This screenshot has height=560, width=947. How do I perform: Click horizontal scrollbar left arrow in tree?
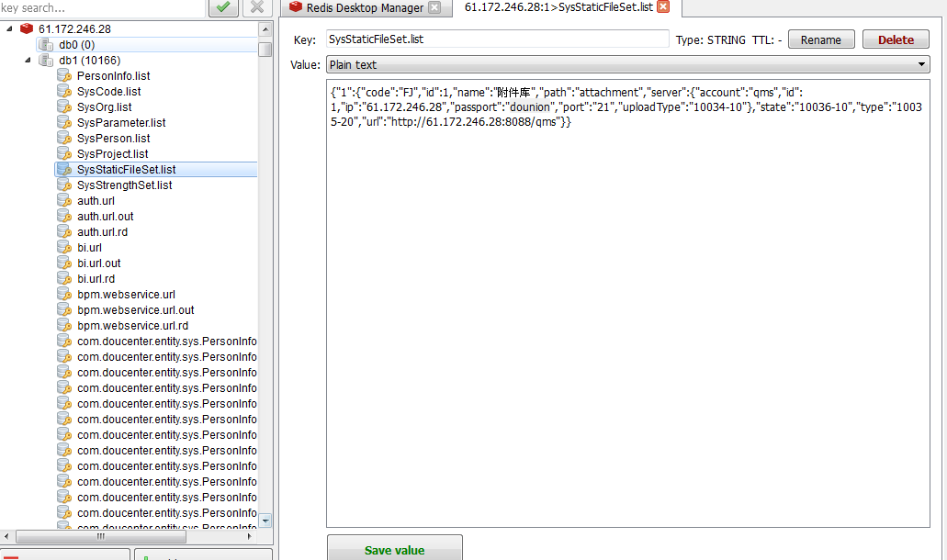pos(6,536)
